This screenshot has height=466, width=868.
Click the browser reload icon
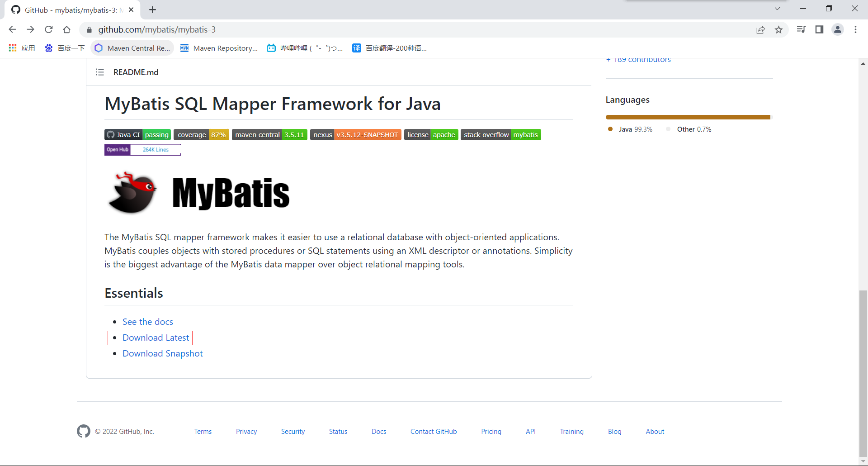tap(49, 29)
